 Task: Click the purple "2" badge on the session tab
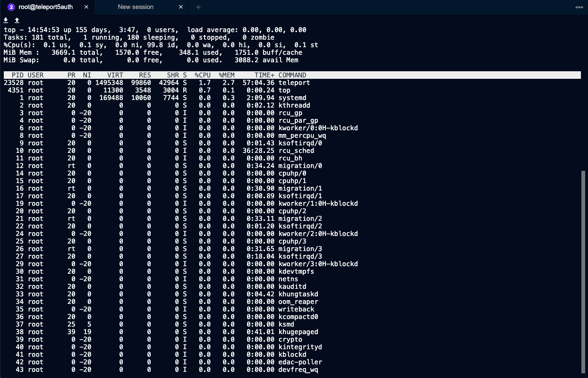coord(10,7)
